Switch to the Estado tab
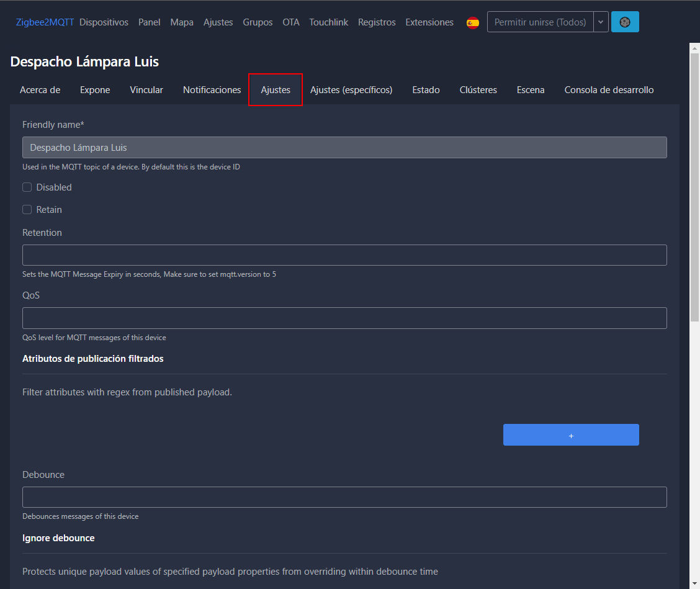700x589 pixels. 426,90
